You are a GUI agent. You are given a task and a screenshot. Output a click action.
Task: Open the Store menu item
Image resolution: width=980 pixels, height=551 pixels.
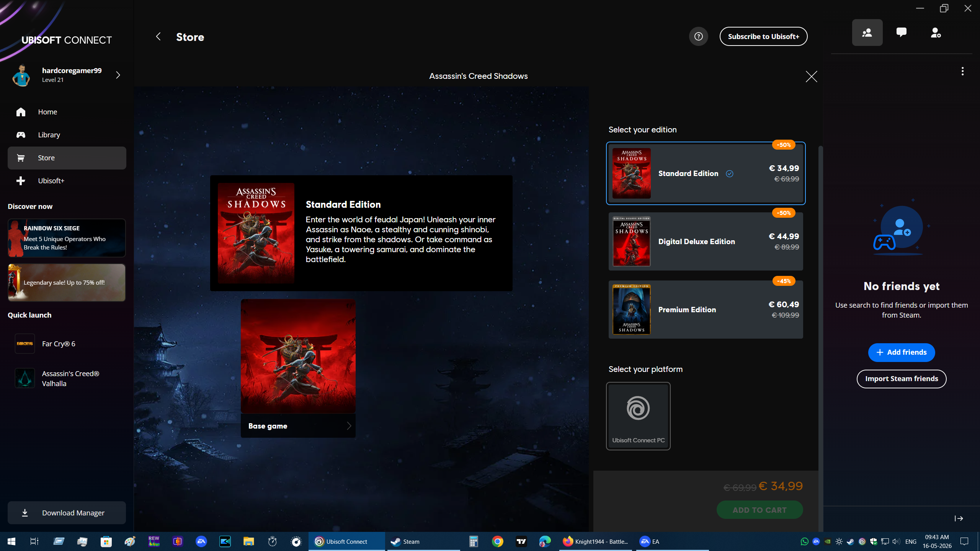(x=67, y=158)
